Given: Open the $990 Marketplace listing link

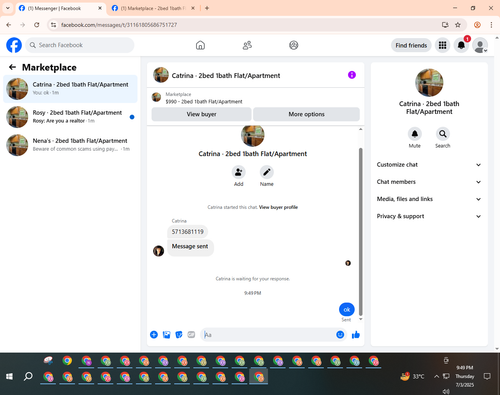Looking at the screenshot, I should pos(204,102).
